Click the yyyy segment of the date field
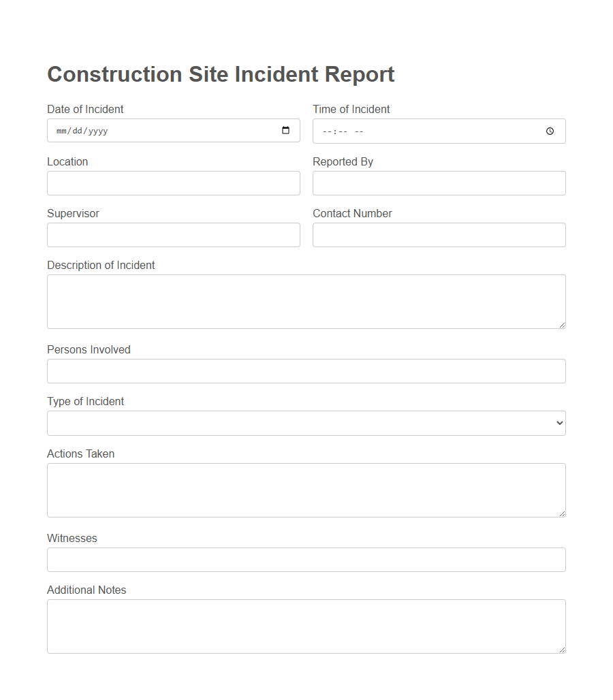Image resolution: width=613 pixels, height=700 pixels. (x=97, y=130)
